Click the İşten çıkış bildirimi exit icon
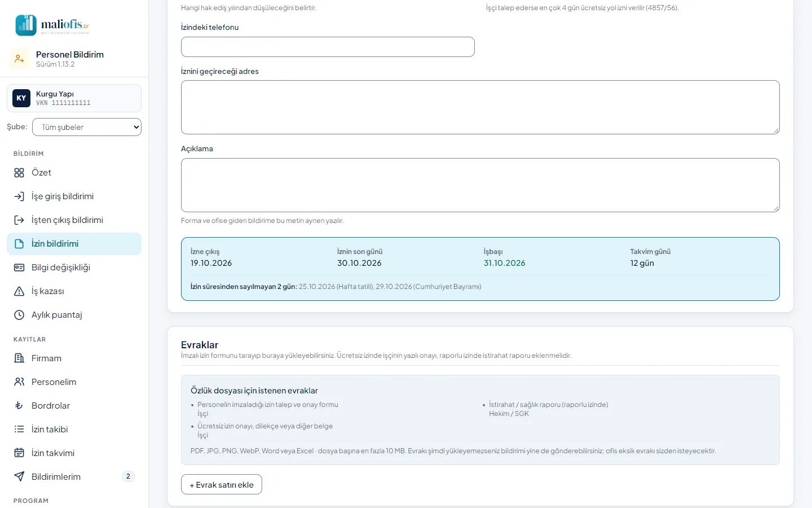This screenshot has width=812, height=508. click(x=19, y=220)
